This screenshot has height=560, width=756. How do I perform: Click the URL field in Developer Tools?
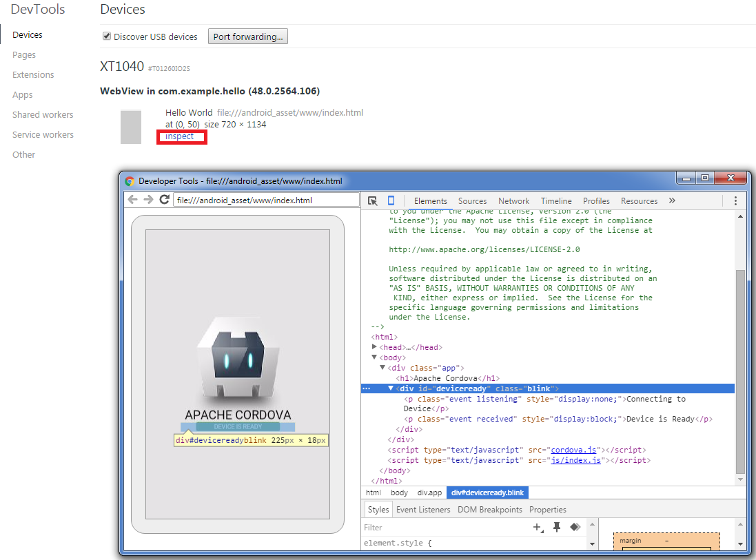tap(266, 200)
